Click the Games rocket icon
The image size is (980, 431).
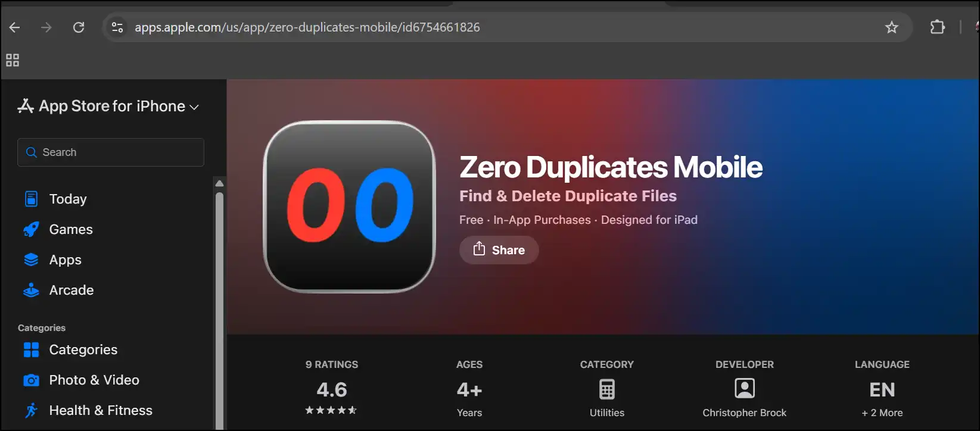tap(31, 229)
